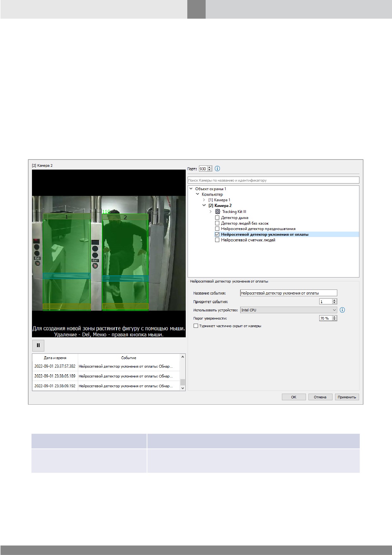Screen dimensions: 392x555
Task: Select the event at 23:37:57.382
Action: [x=106, y=366]
